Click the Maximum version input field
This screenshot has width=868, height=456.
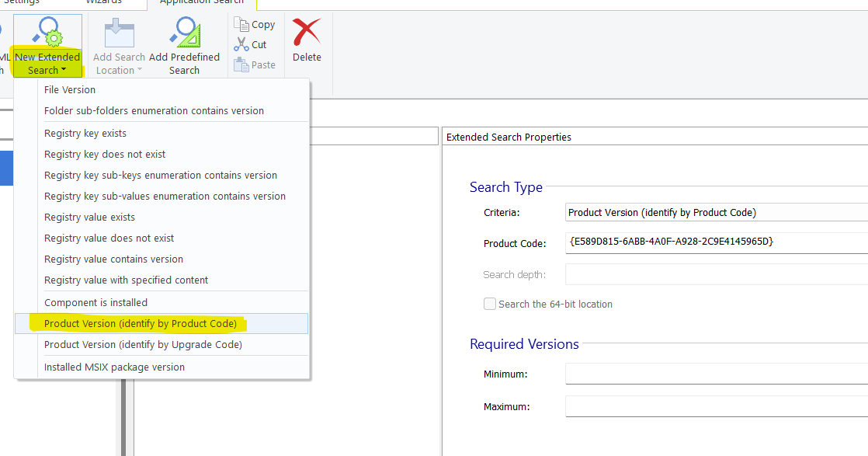point(716,406)
